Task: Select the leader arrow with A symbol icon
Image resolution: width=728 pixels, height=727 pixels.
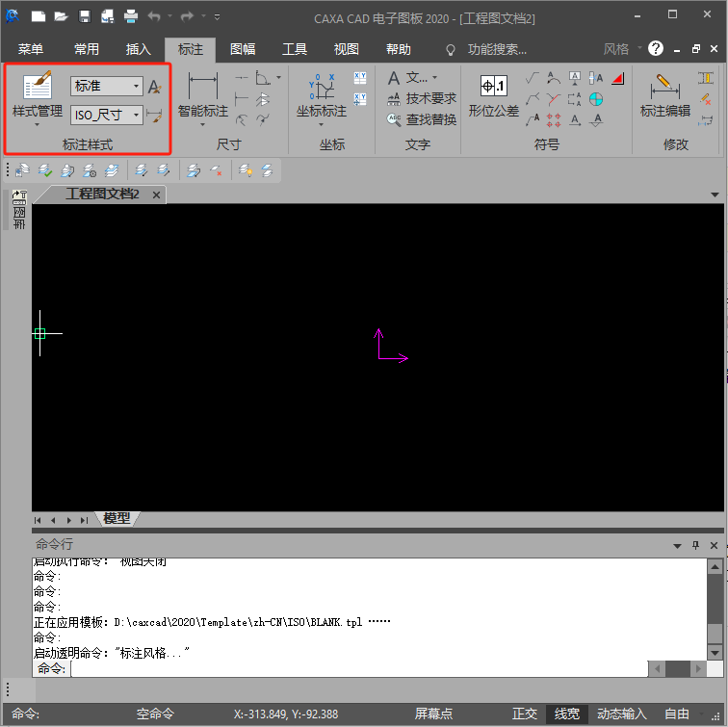Action: tap(533, 120)
